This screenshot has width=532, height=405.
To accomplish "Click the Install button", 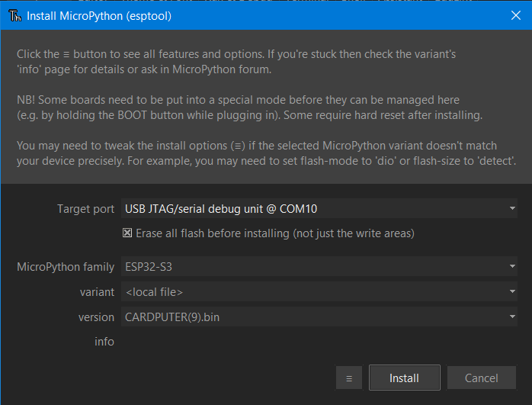I will pyautogui.click(x=405, y=378).
